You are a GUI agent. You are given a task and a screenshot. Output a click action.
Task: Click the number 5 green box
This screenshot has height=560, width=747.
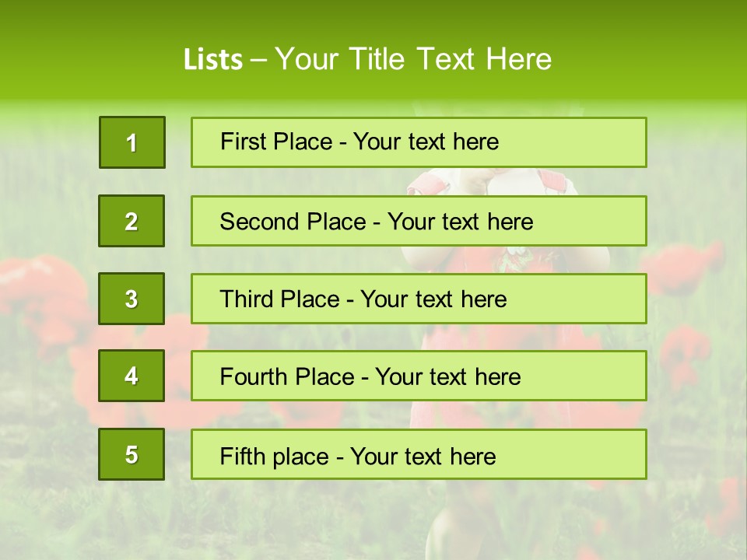click(x=132, y=454)
